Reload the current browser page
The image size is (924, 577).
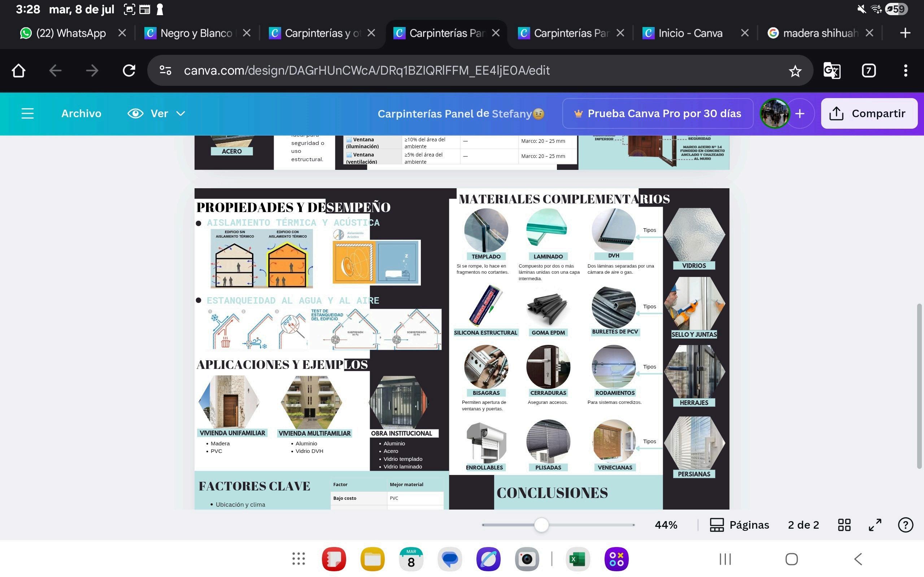(129, 71)
